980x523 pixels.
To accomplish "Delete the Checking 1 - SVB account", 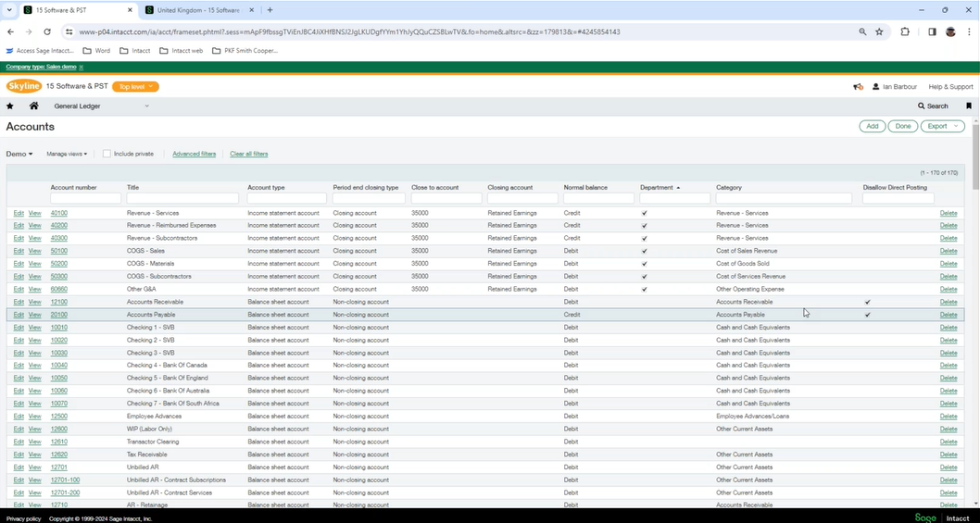I will tap(949, 328).
